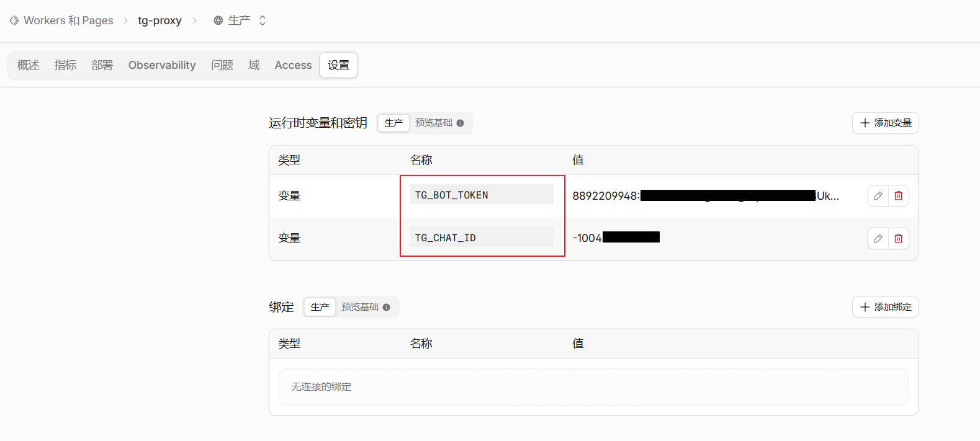Click 名称 column header in 绑定 table
The height and width of the screenshot is (441, 980).
(421, 344)
